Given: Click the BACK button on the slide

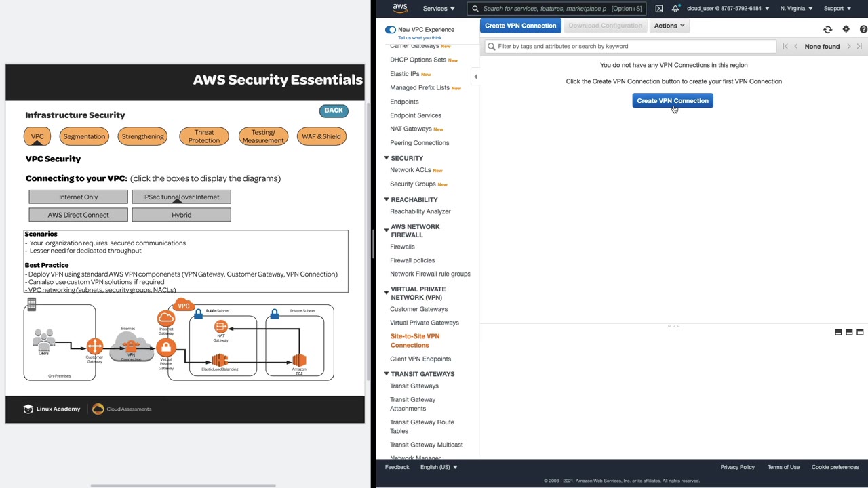Looking at the screenshot, I should [x=334, y=110].
